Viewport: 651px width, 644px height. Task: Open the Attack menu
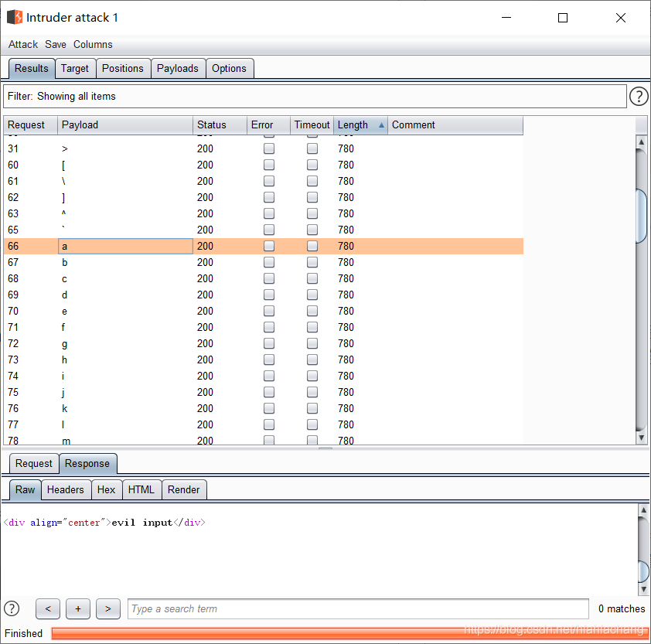click(23, 44)
